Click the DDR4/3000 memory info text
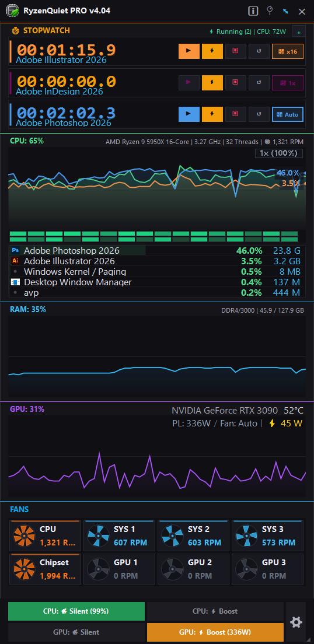This screenshot has height=644, width=314. click(x=263, y=310)
